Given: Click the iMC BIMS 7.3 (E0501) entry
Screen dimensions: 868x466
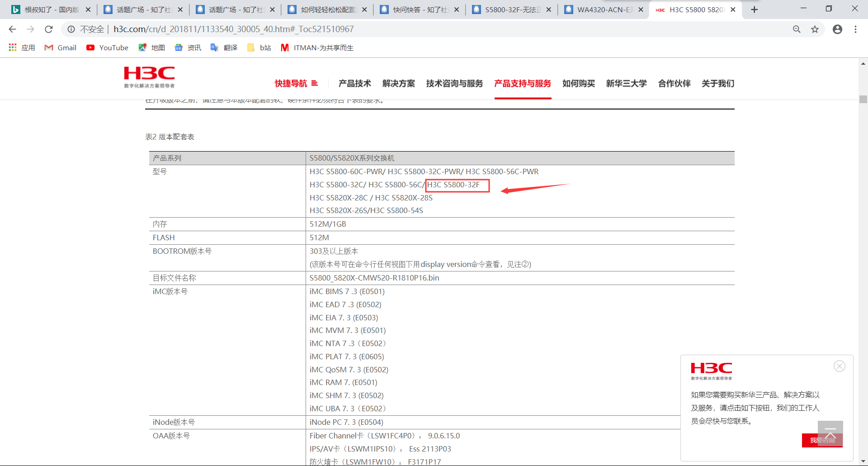Looking at the screenshot, I should (x=347, y=291).
